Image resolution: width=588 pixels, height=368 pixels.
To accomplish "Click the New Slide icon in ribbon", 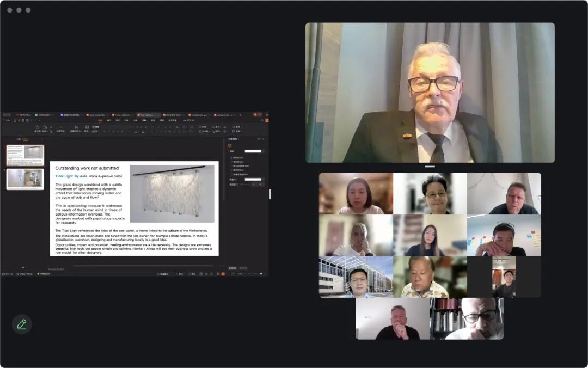I will [x=76, y=128].
